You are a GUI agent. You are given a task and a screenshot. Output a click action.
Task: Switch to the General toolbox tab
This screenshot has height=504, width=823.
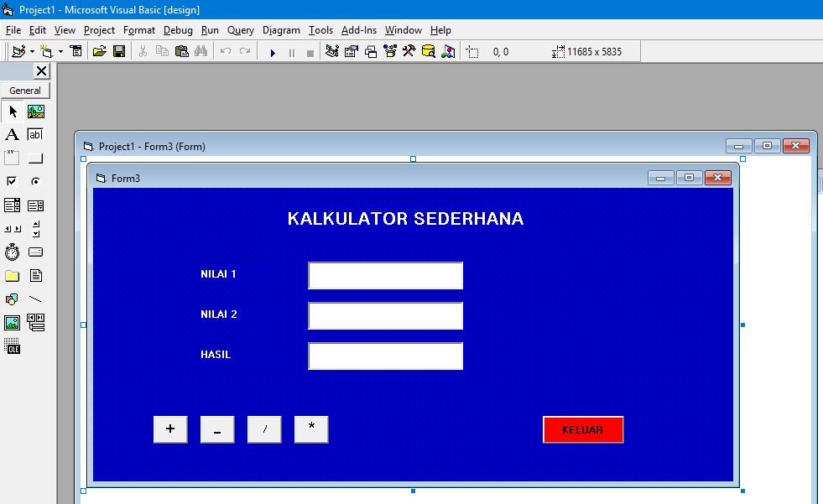[x=25, y=90]
